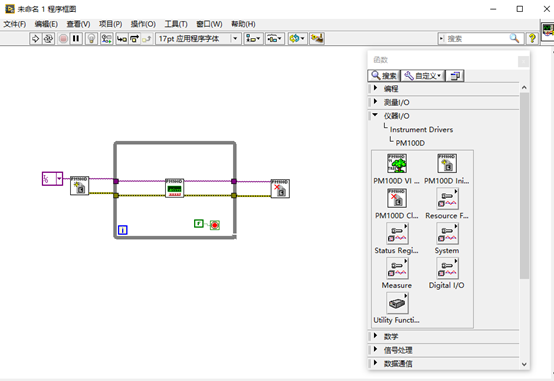Click the Pause execution button

point(76,39)
